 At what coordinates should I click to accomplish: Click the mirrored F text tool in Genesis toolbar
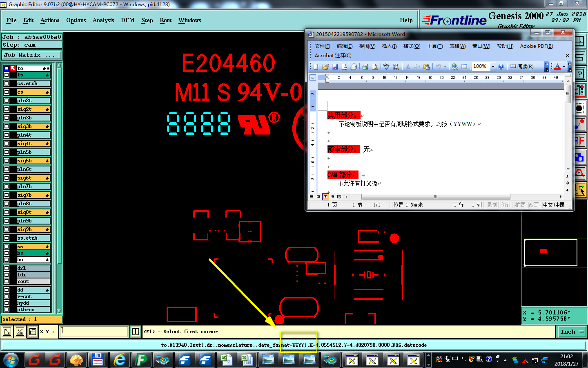tap(580, 141)
